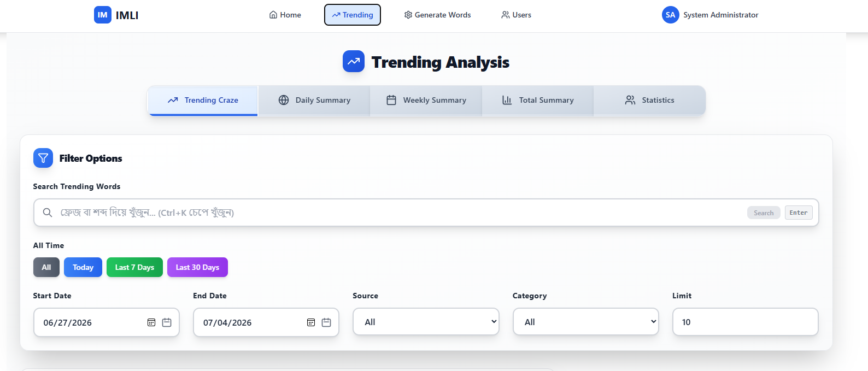Viewport: 868px width, 371px height.
Task: Filter by Last 30 Days
Action: click(197, 267)
